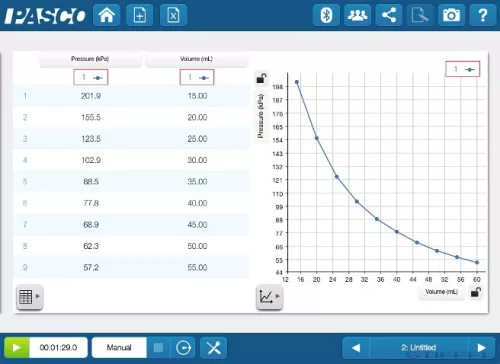Select Pressure (kPa) column header

coord(90,59)
